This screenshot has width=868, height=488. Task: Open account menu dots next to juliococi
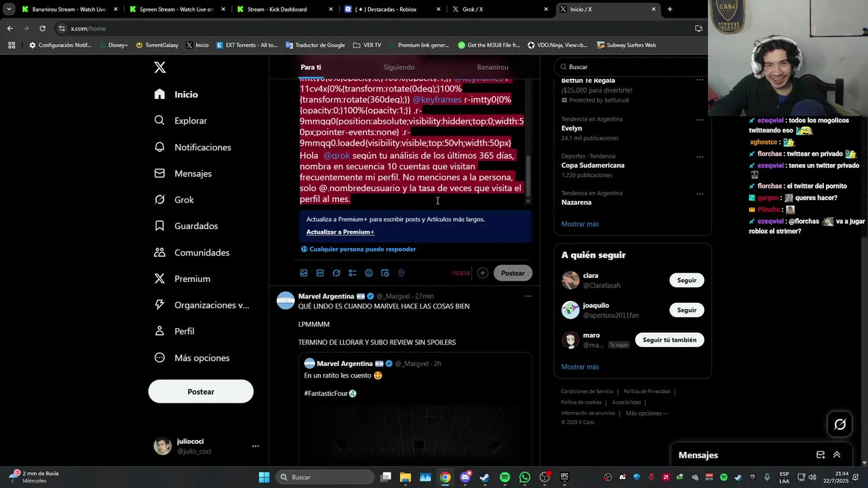coord(256,446)
